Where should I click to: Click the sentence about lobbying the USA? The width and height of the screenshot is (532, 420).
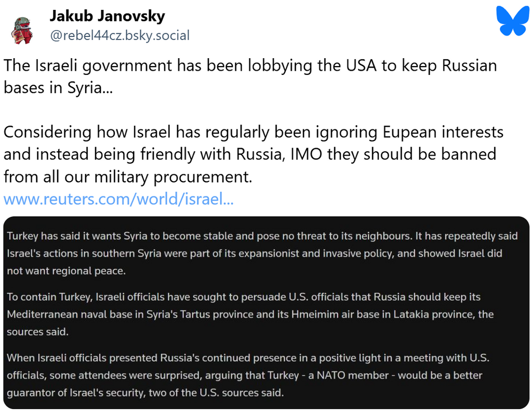[x=250, y=76]
